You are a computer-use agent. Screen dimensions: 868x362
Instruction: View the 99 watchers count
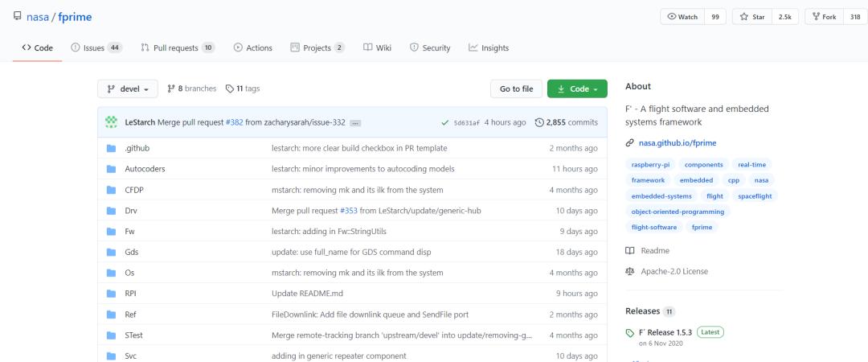point(715,17)
